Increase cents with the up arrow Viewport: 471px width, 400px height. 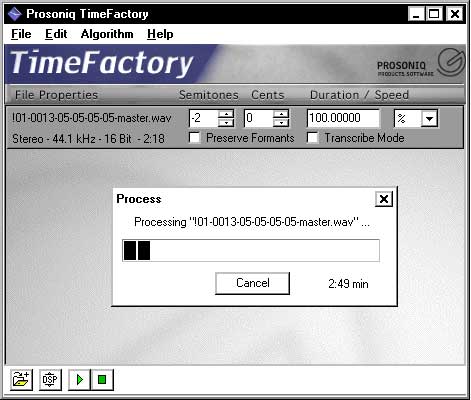281,114
